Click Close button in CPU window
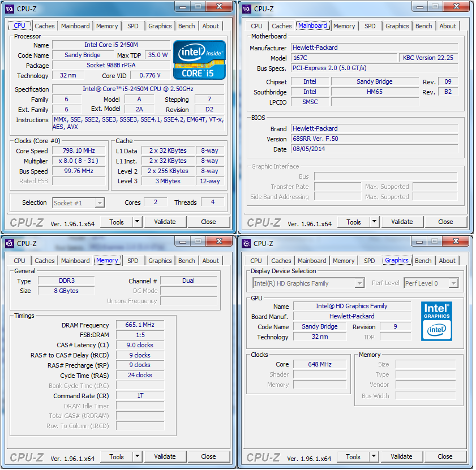Screen dimensions: 476x470 208,222
